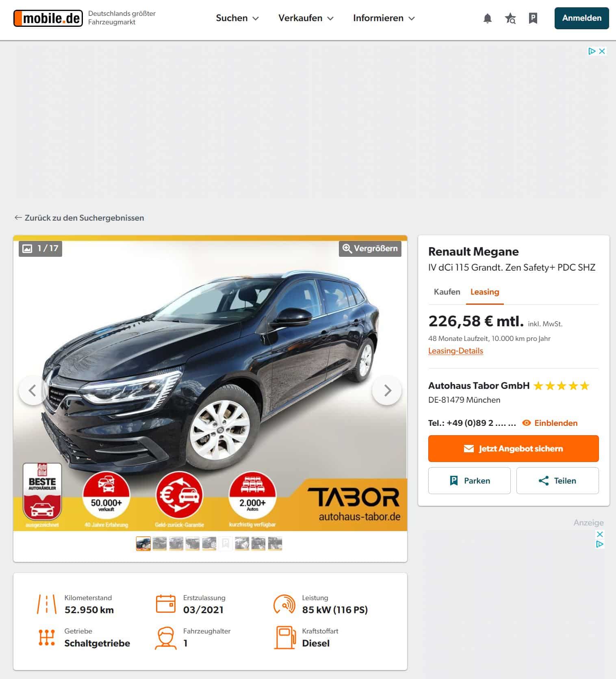Click Jetzt Angebot sichern button
This screenshot has width=616, height=679.
514,449
